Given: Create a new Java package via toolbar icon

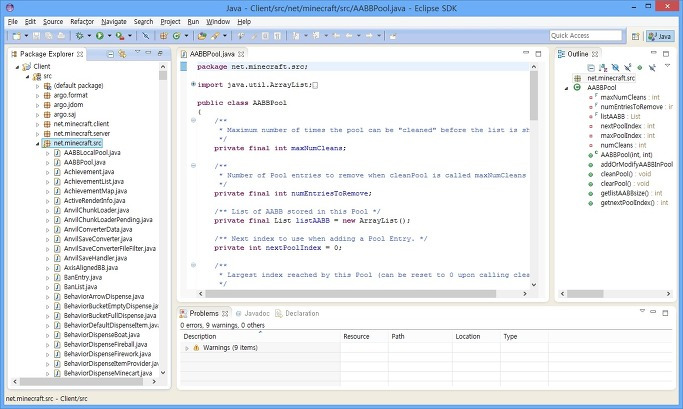Looking at the screenshot, I should pyautogui.click(x=163, y=36).
